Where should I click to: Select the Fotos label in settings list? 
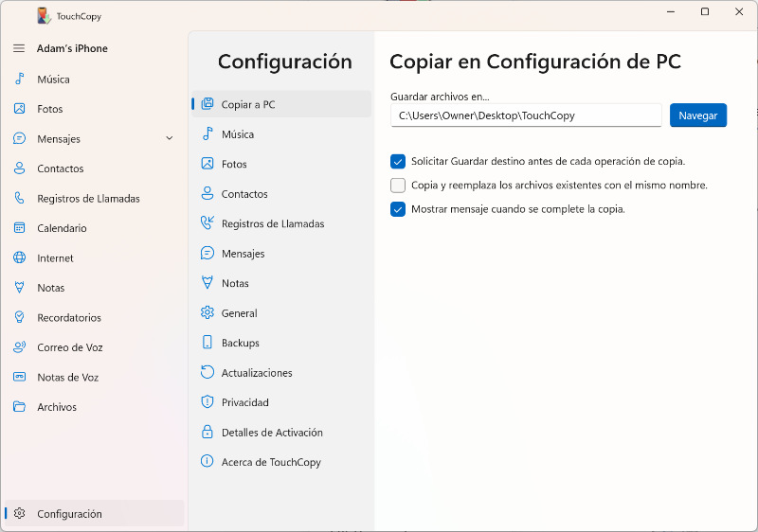coord(234,164)
